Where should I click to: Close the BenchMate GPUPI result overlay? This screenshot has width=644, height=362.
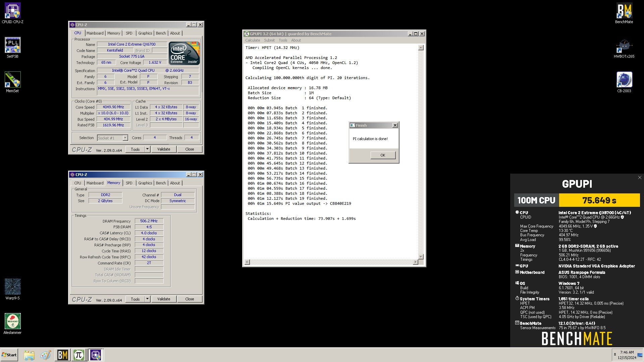639,178
